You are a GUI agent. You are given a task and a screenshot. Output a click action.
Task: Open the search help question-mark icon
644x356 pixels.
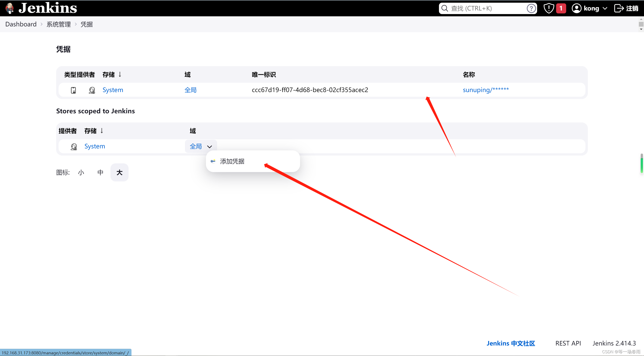[531, 8]
